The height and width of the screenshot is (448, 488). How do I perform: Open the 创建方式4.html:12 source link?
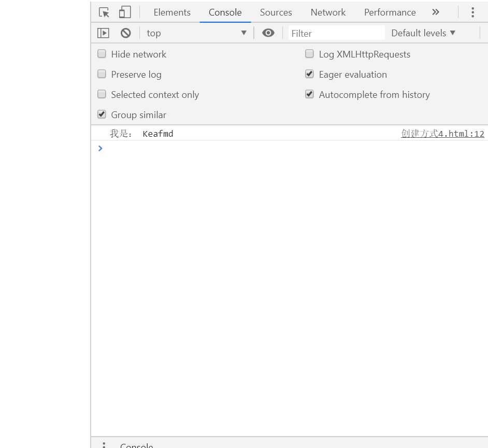point(442,134)
